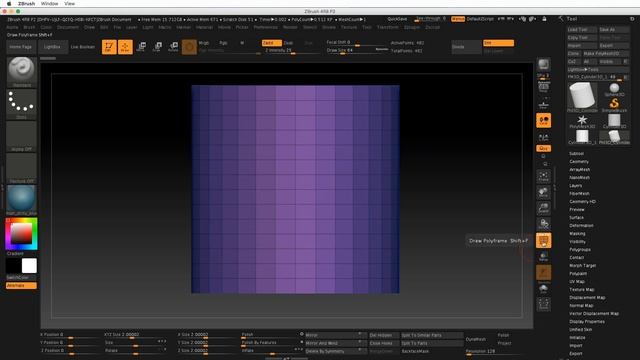
Task: Open the Texture Off selector
Action: [x=21, y=169]
